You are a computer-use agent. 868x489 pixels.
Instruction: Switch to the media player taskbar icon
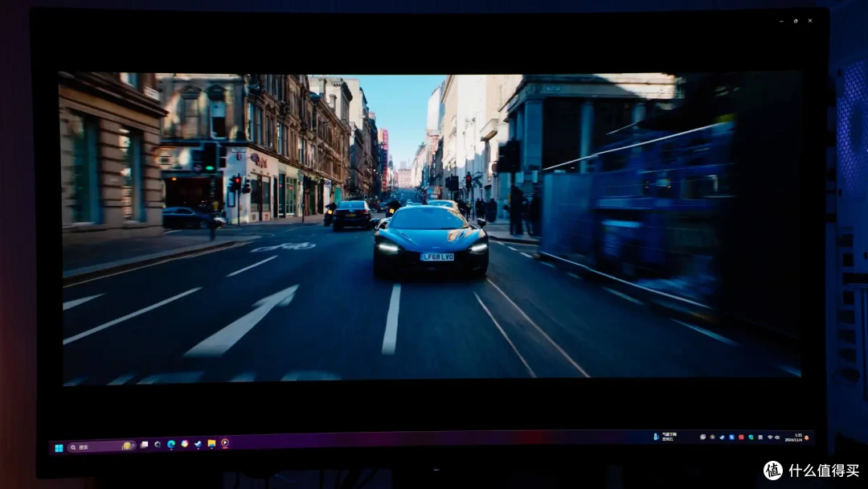tap(225, 442)
